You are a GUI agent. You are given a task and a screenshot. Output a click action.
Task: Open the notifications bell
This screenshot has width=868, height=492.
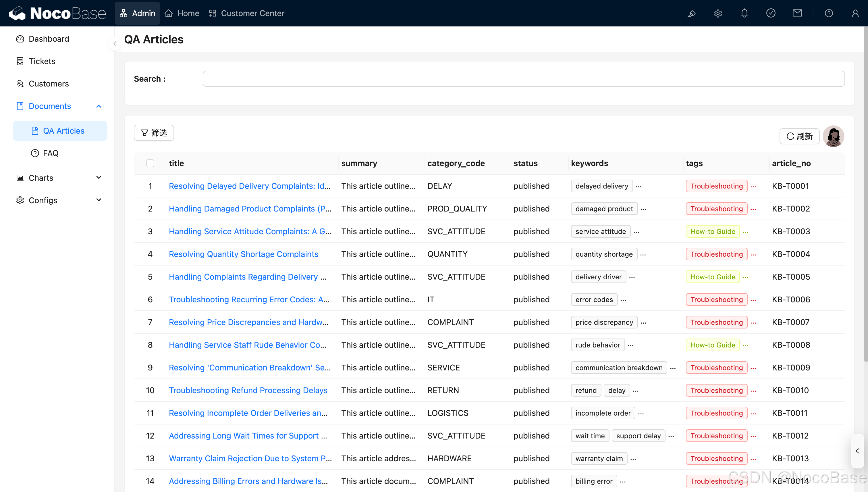pyautogui.click(x=744, y=13)
